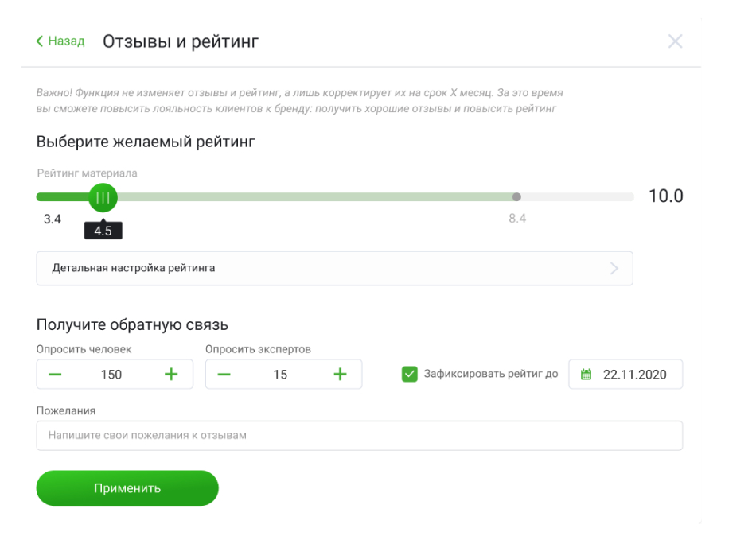Click the back chevron arrow icon
Viewport: 756px width, 536px height.
click(40, 41)
